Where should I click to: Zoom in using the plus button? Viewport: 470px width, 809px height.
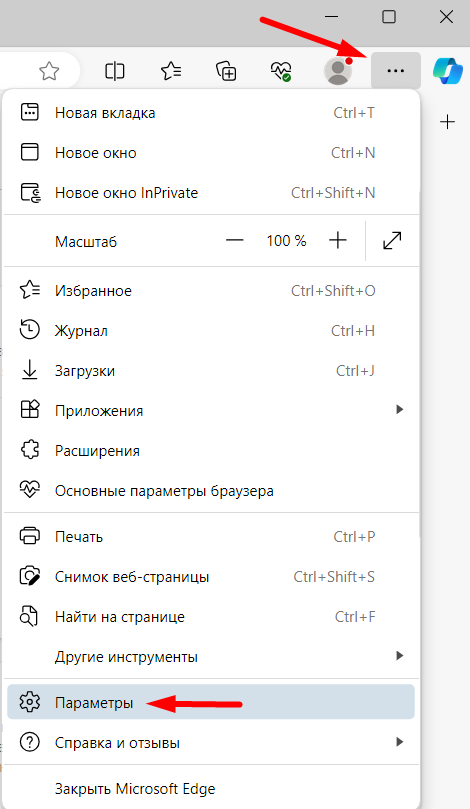click(337, 240)
